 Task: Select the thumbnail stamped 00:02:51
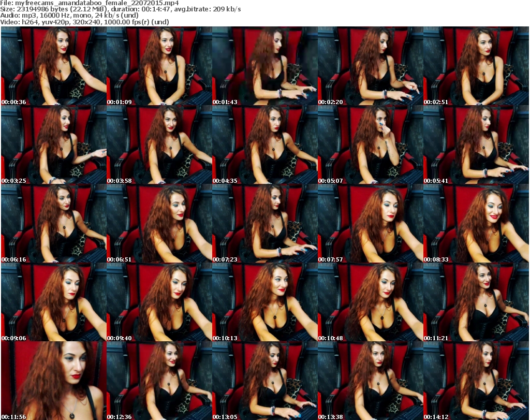coord(476,66)
